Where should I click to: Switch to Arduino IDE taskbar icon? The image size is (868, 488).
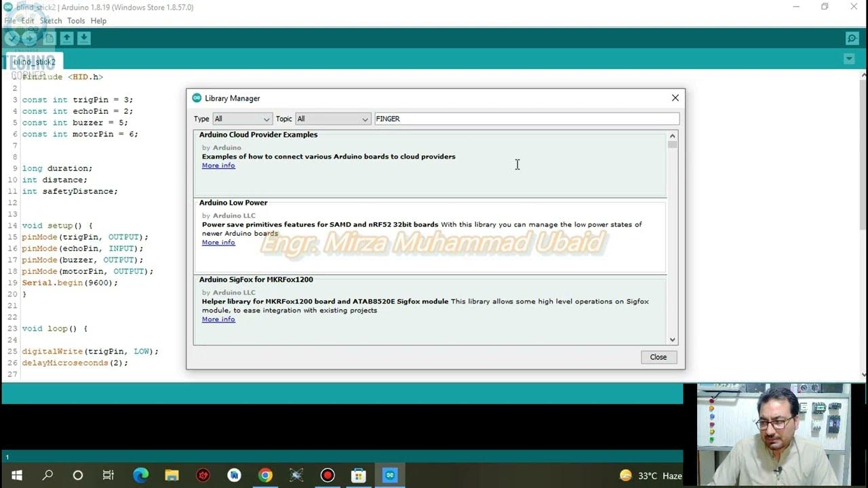(390, 476)
